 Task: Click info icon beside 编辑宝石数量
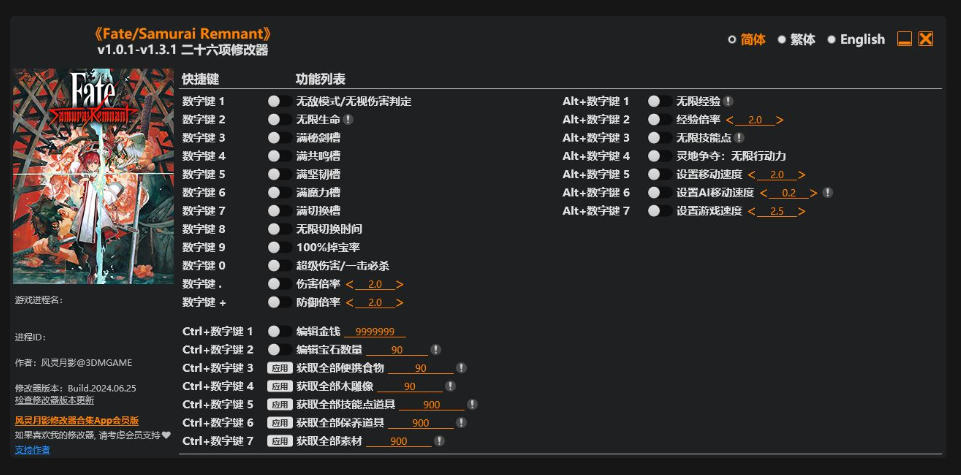pyautogui.click(x=435, y=349)
